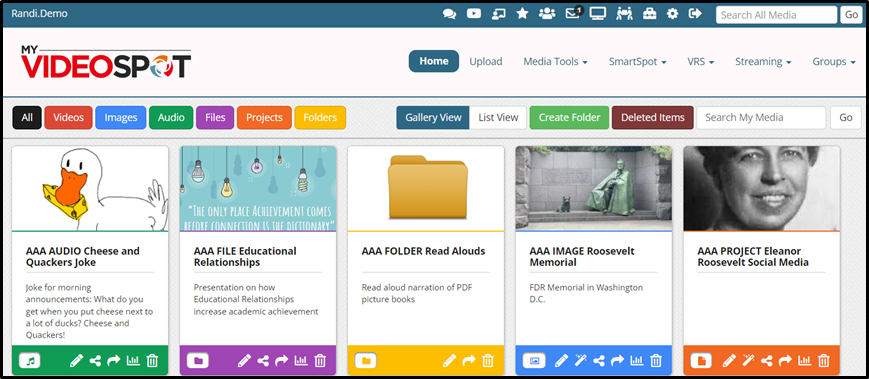Edit the AAA FILE Educational Relationships item
This screenshot has height=379, width=869.
(x=244, y=361)
